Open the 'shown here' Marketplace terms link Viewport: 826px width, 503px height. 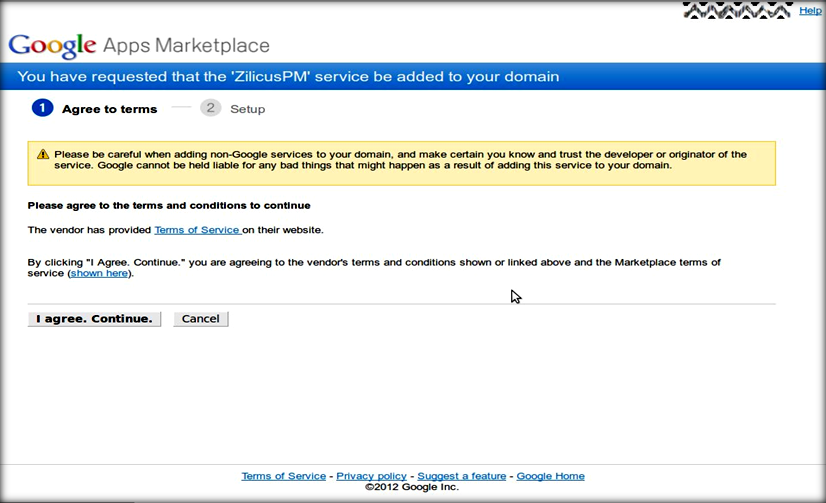pos(99,273)
